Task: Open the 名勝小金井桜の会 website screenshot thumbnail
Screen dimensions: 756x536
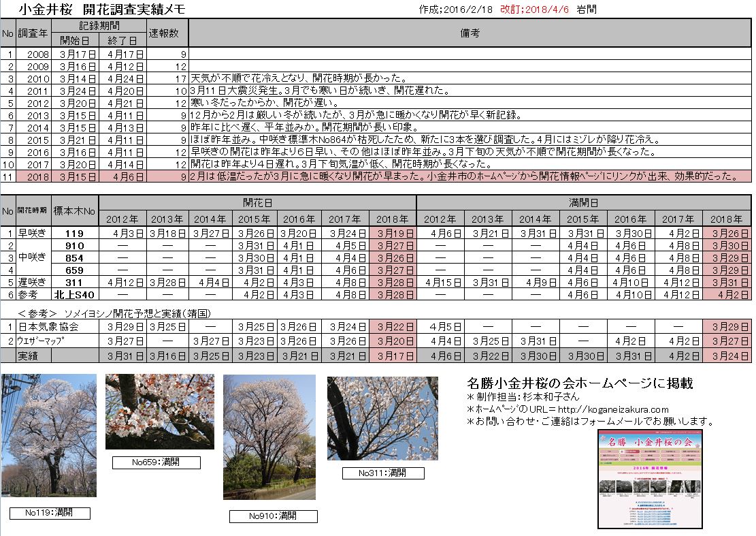Action: 649,479
